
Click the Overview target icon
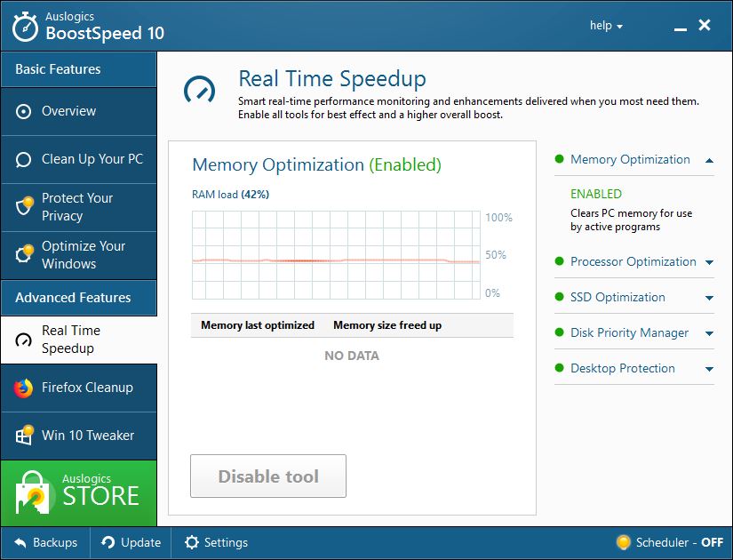point(23,112)
